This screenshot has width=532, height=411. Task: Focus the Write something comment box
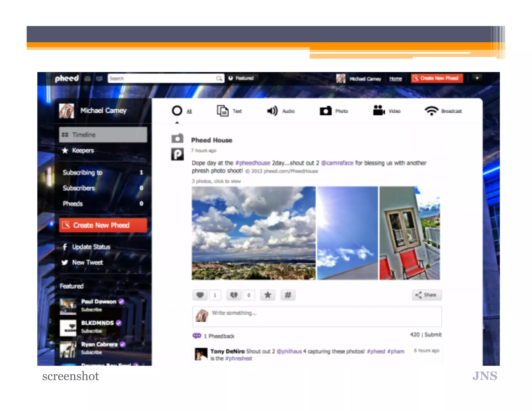pyautogui.click(x=317, y=316)
